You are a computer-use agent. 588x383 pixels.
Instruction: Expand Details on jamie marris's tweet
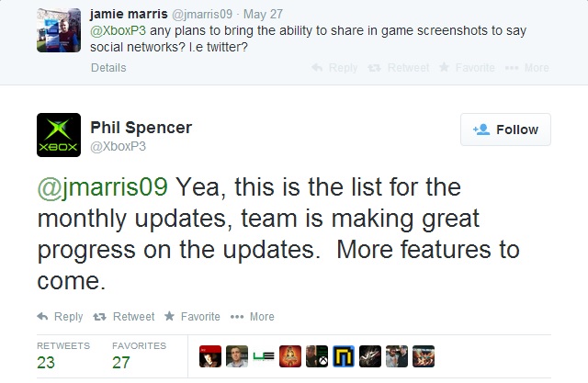click(x=108, y=68)
